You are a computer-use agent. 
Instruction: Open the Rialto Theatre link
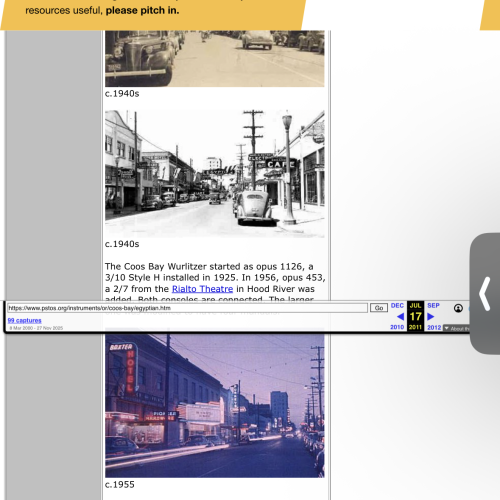point(202,289)
